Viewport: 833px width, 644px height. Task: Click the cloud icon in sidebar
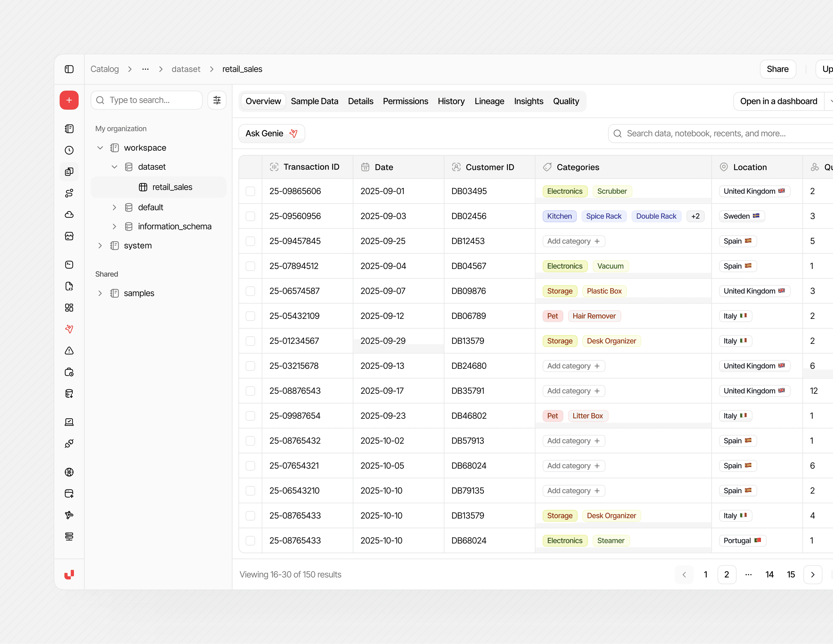tap(69, 215)
